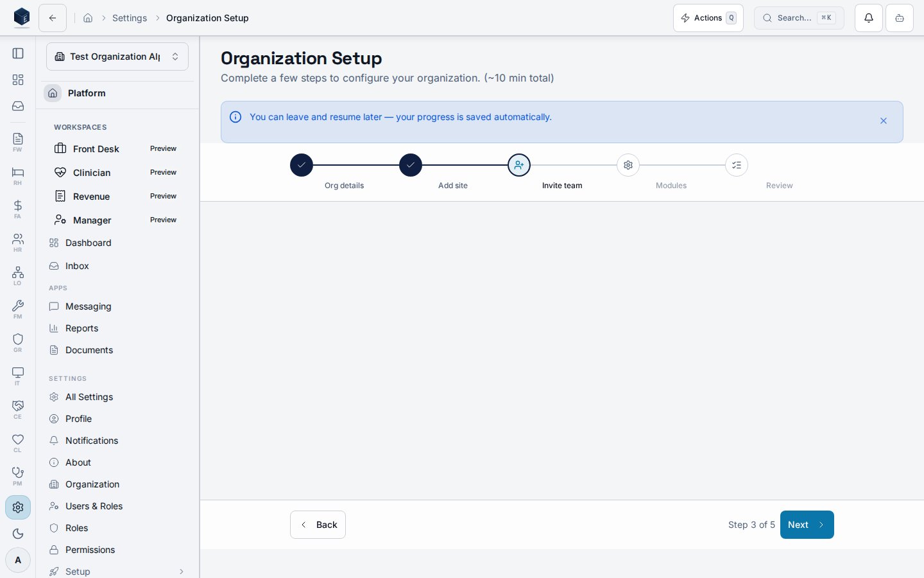Open the FW module icon
Viewport: 924px width, 578px height.
pyautogui.click(x=18, y=142)
